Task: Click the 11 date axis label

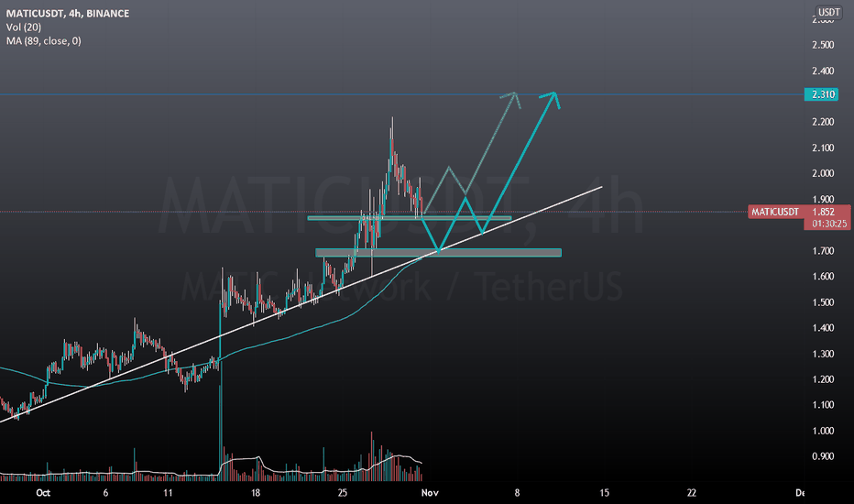Action: (x=168, y=493)
